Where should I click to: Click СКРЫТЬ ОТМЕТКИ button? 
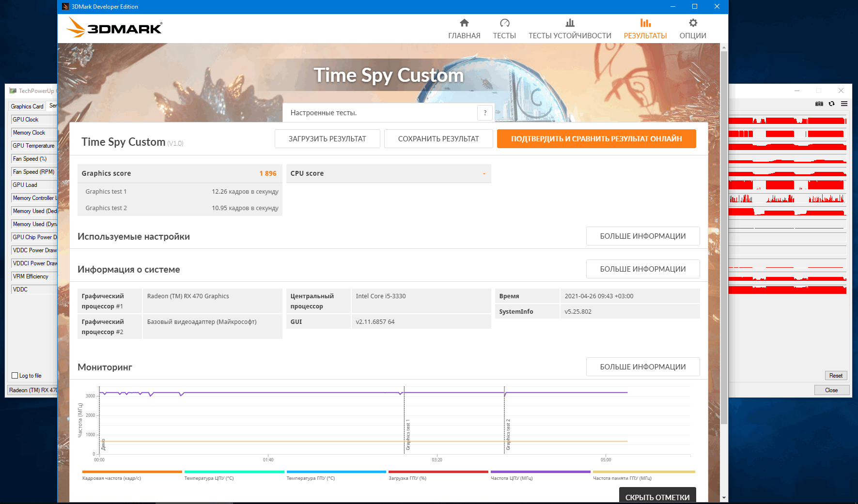point(657,495)
